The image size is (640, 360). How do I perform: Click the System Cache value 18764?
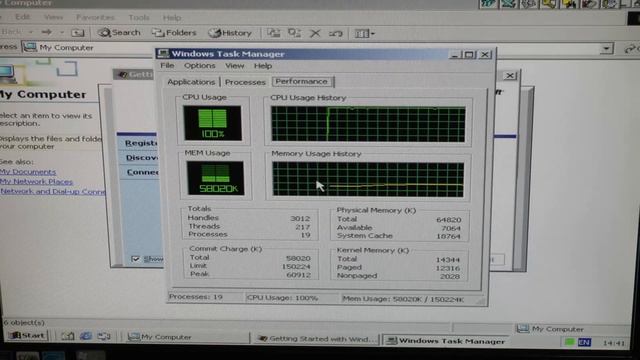448,236
